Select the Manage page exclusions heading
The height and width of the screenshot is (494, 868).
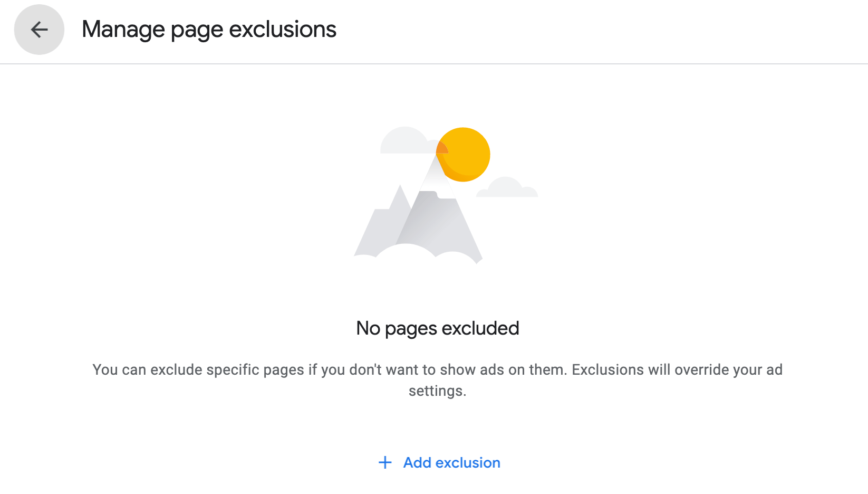click(209, 29)
